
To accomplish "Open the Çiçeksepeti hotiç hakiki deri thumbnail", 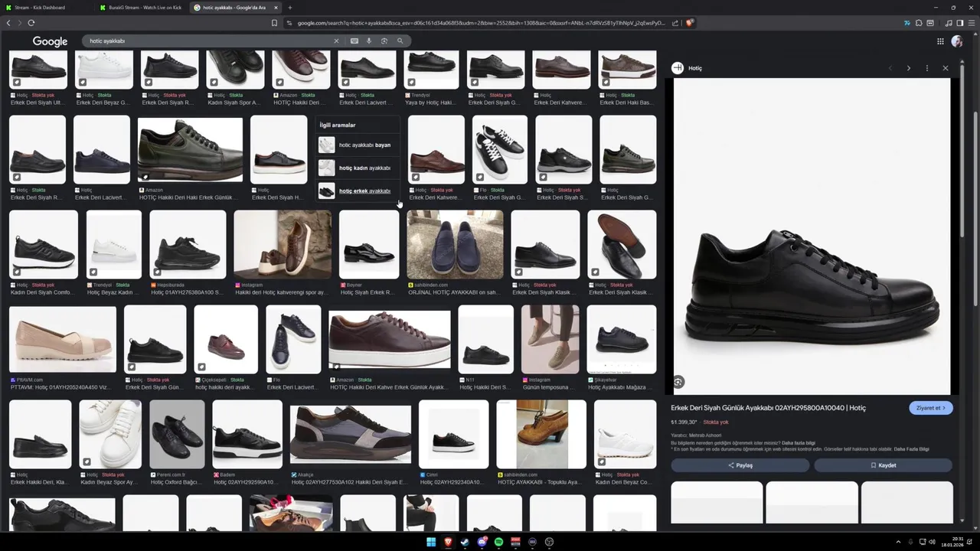I will [x=226, y=339].
